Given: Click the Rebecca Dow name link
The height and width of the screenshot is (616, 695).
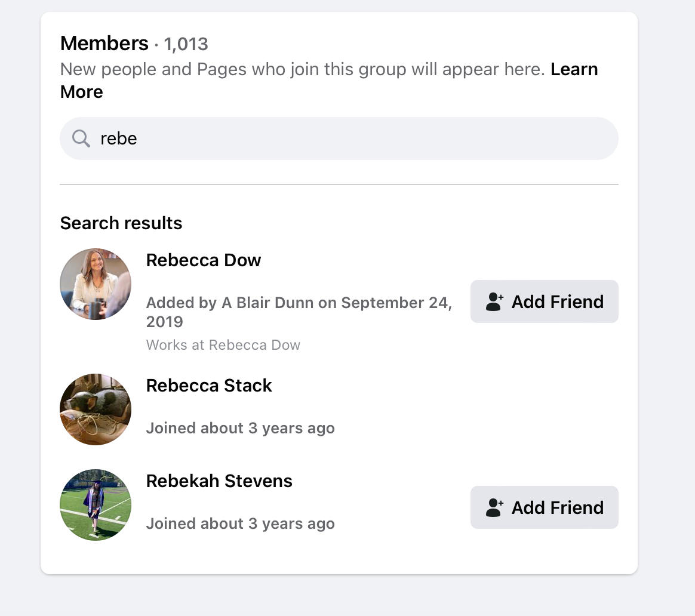Looking at the screenshot, I should (204, 260).
